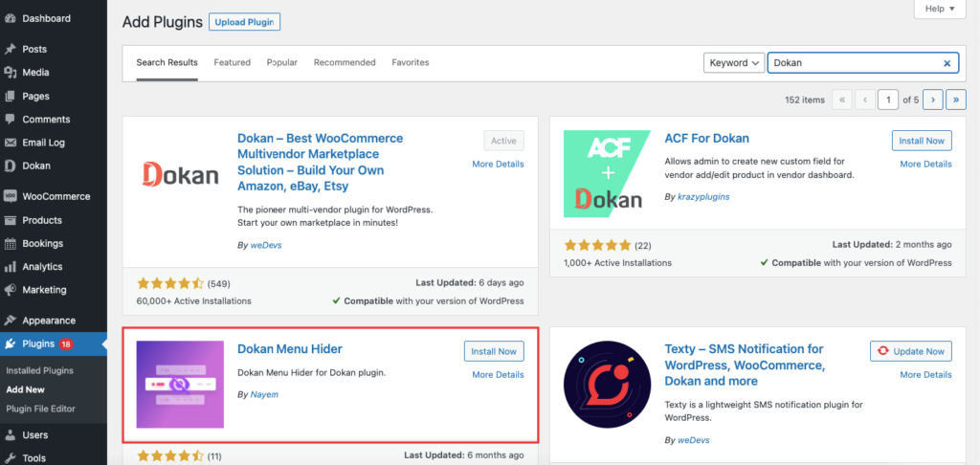Screen dimensions: 980x465
Task: Install Now the ACF For Dokan plugin
Action: (x=922, y=141)
